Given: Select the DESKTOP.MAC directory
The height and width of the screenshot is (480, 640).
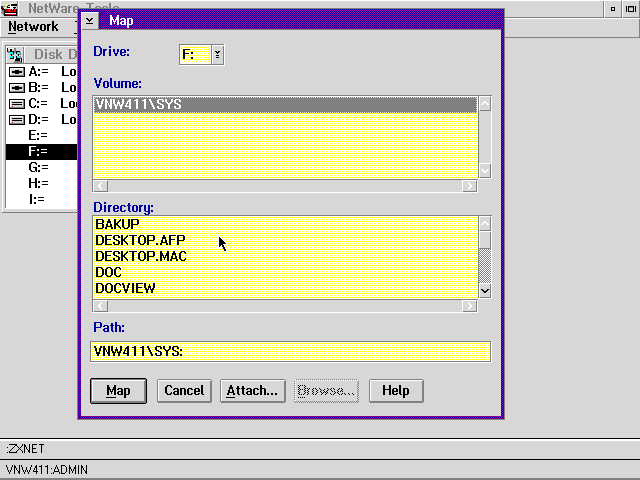Looking at the screenshot, I should click(x=285, y=256).
